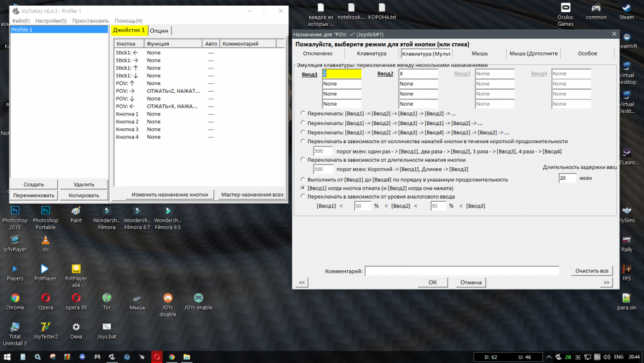Switch to the Опции tab
The width and height of the screenshot is (644, 363).
coord(159,30)
